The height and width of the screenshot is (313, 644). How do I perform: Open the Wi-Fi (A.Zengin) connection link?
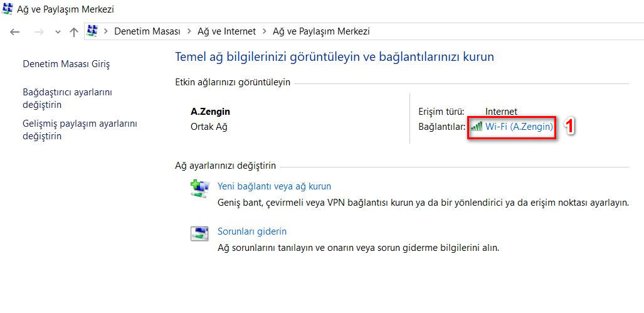[519, 127]
